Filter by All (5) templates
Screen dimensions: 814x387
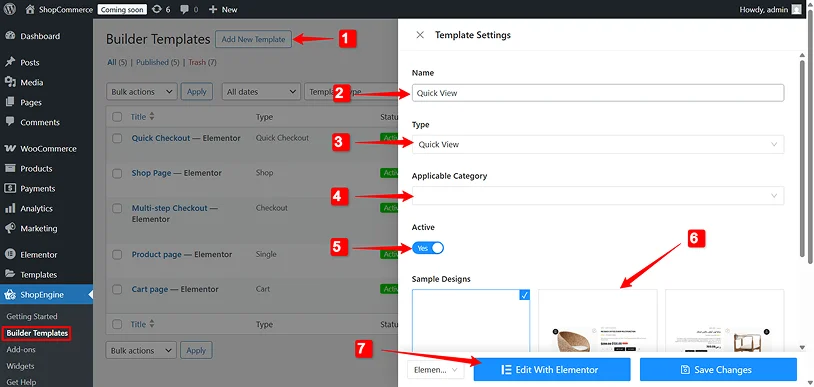(117, 62)
